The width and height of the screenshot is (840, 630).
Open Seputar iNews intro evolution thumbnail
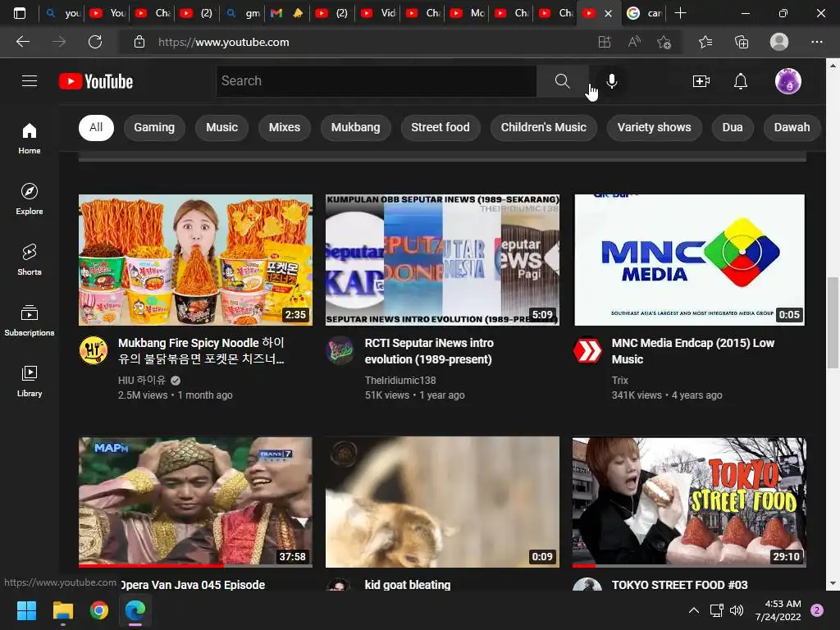(x=442, y=260)
